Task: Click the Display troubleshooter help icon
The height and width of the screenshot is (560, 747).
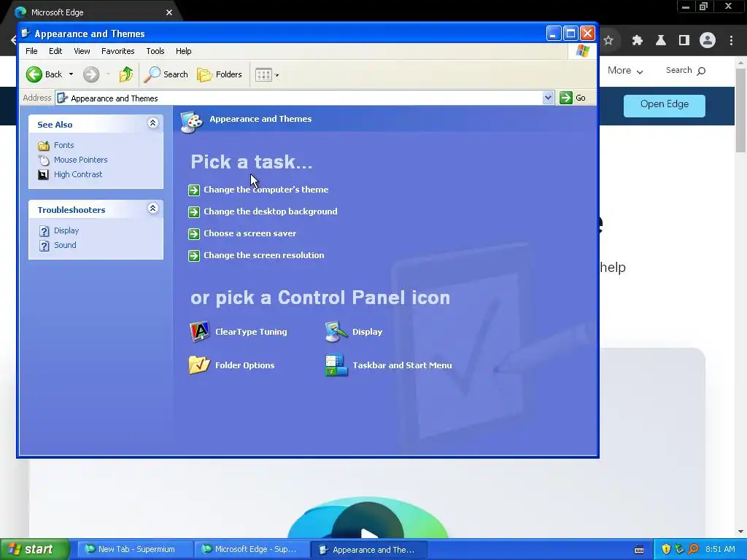Action: [44, 231]
